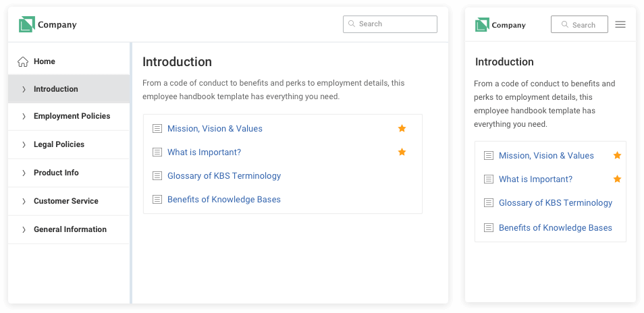Click the document icon beside desktop Mission, Vision & Values
The height and width of the screenshot is (313, 644).
[157, 129]
